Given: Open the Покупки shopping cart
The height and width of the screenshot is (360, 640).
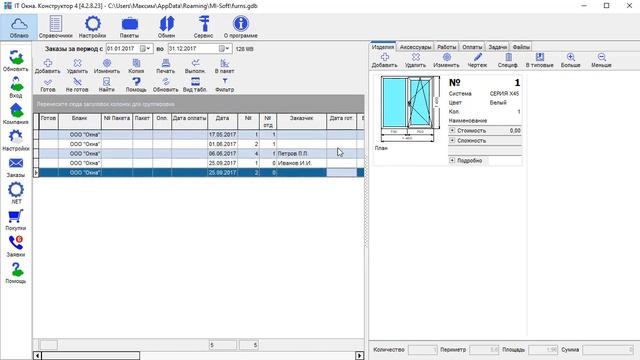Looking at the screenshot, I should click(x=16, y=220).
